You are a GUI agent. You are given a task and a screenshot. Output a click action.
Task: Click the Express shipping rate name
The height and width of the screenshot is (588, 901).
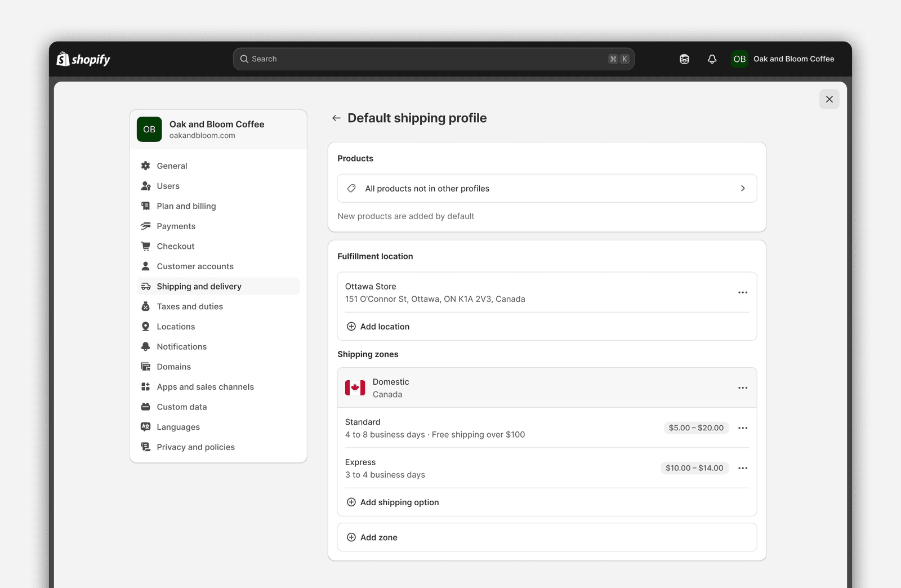(x=360, y=462)
